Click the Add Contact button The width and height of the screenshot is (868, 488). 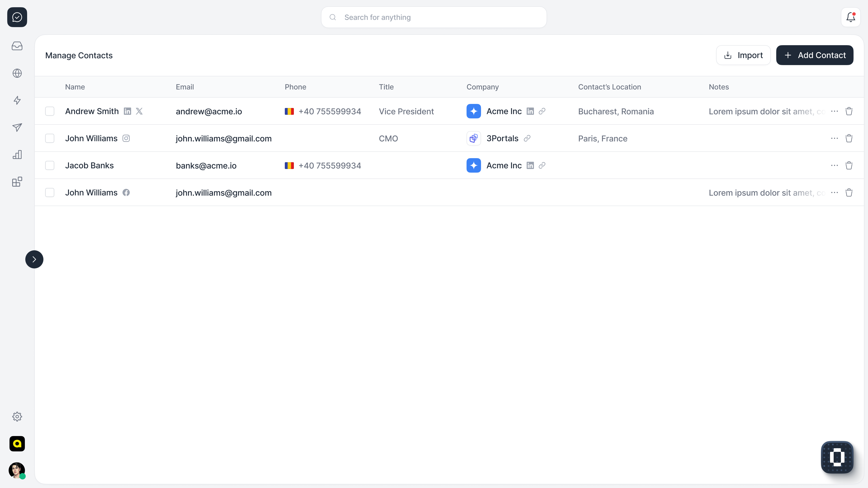pos(814,55)
